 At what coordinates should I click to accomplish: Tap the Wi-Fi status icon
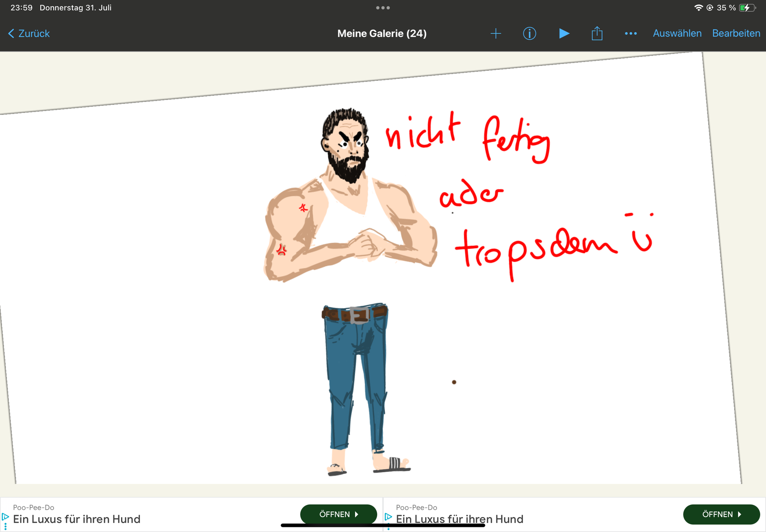pyautogui.click(x=698, y=8)
